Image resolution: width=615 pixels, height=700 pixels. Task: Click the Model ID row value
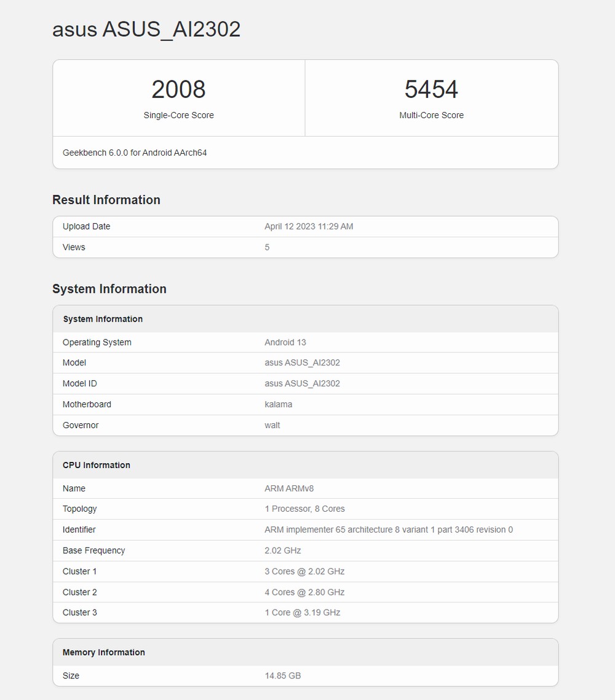(302, 384)
